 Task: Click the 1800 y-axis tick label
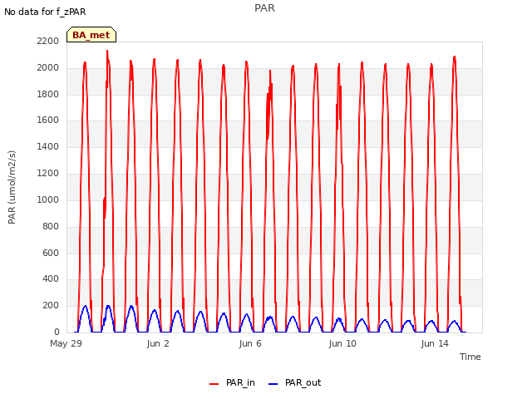[48, 94]
